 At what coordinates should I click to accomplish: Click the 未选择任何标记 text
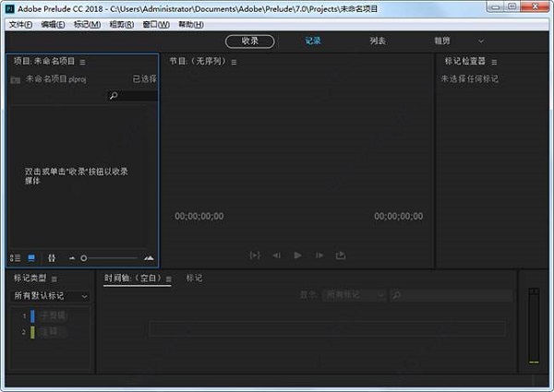click(x=470, y=79)
